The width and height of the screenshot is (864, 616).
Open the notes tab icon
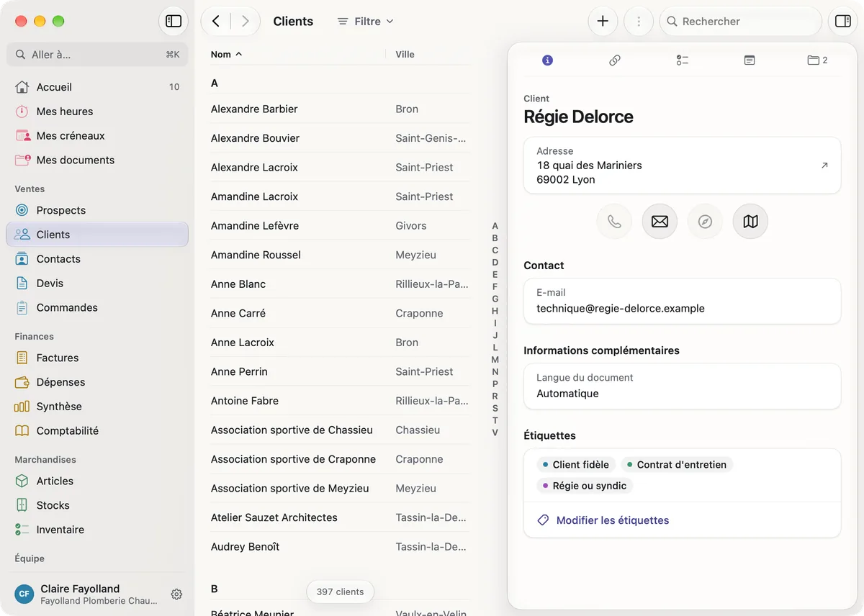coord(750,60)
